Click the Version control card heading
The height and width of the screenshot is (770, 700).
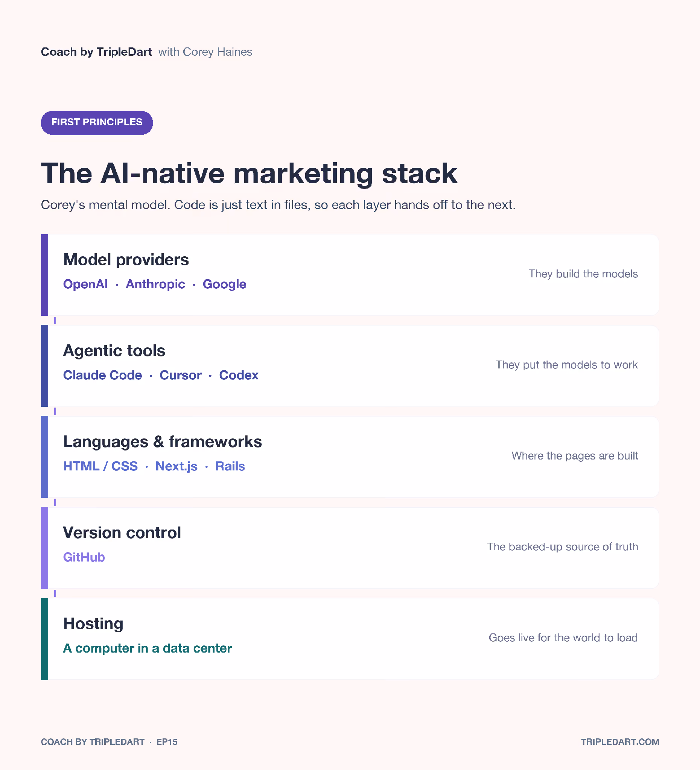[x=122, y=532]
